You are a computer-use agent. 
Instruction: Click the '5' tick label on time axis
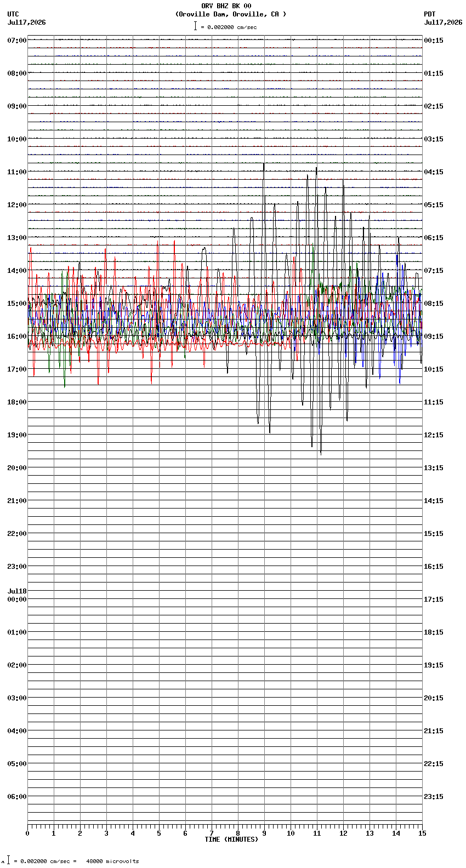[x=159, y=833]
